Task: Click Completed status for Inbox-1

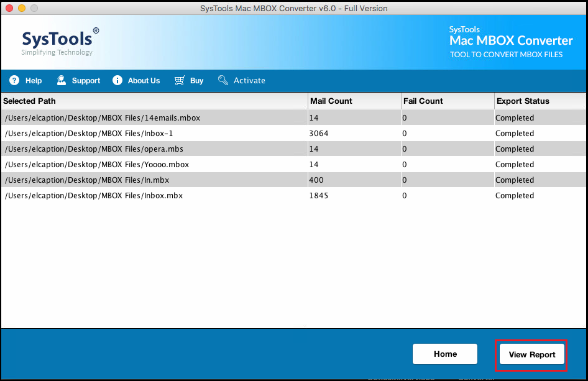Action: coord(515,134)
